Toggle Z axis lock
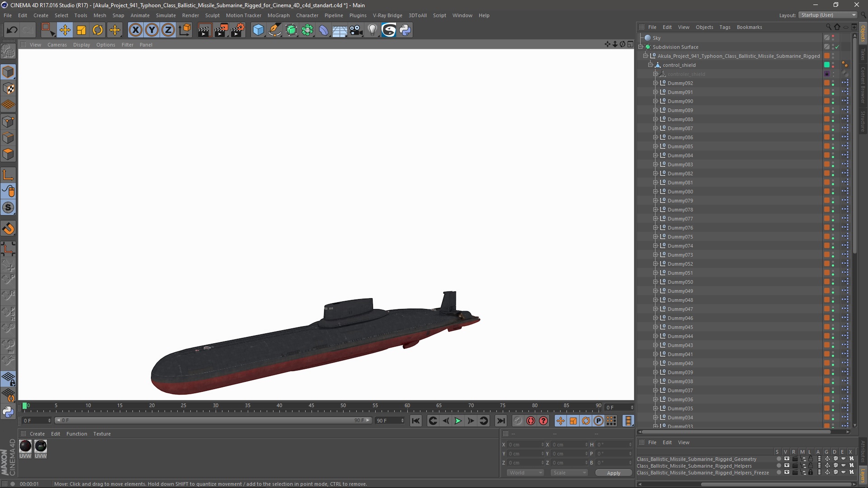 168,30
